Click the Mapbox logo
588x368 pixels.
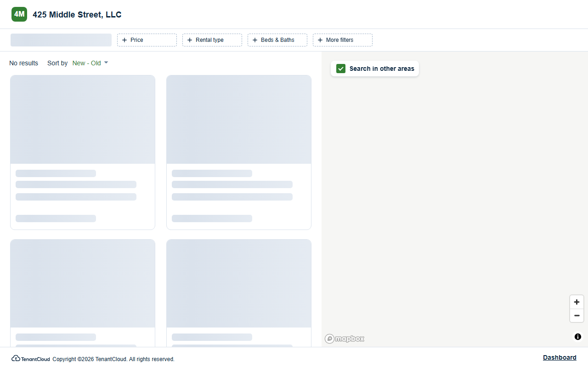click(345, 339)
